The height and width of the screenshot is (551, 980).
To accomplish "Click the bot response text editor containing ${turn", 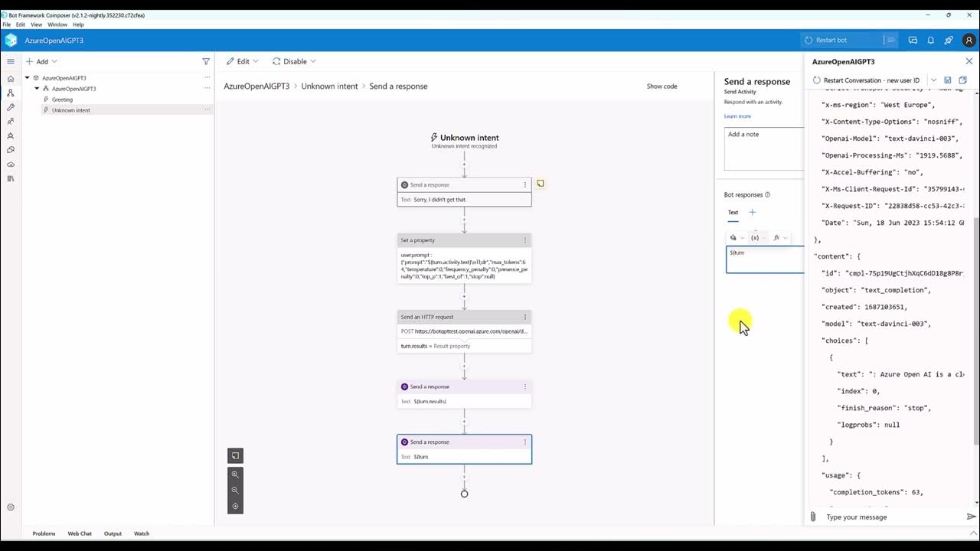I will click(765, 259).
